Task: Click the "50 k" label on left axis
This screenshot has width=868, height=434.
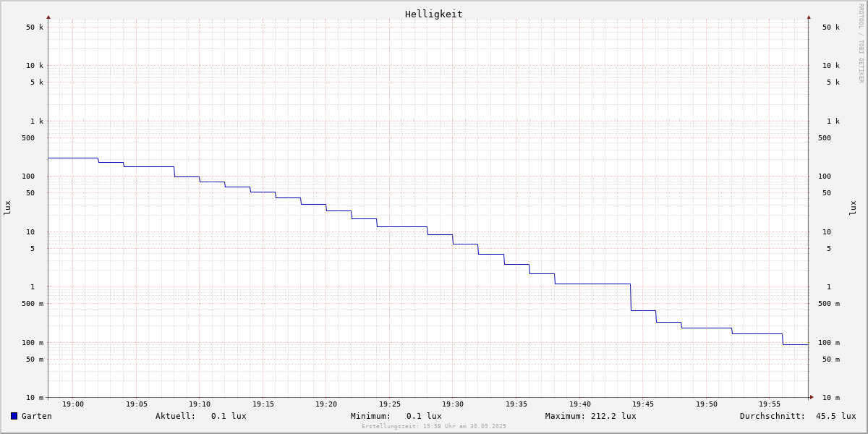Action: click(x=35, y=27)
